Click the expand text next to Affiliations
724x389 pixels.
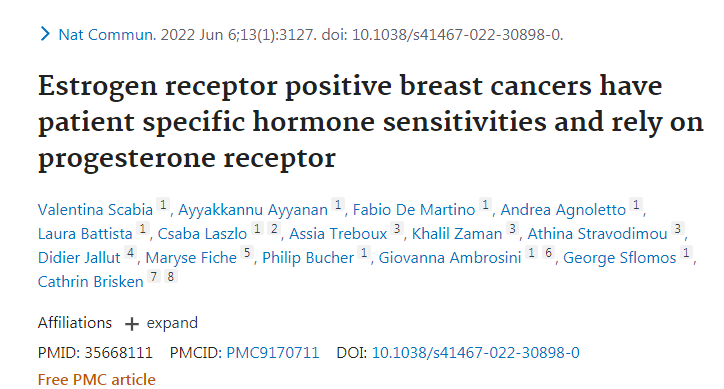[172, 322]
